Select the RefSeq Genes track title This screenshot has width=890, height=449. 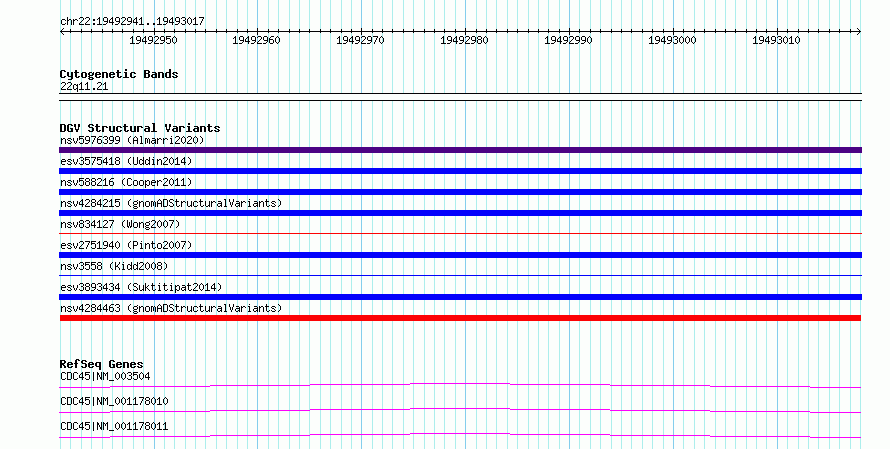pyautogui.click(x=102, y=364)
